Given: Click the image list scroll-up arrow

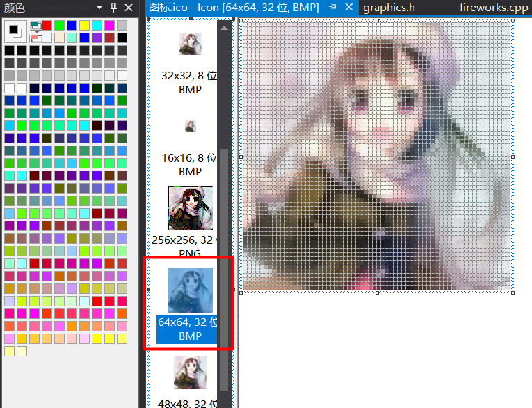Looking at the screenshot, I should (224, 28).
